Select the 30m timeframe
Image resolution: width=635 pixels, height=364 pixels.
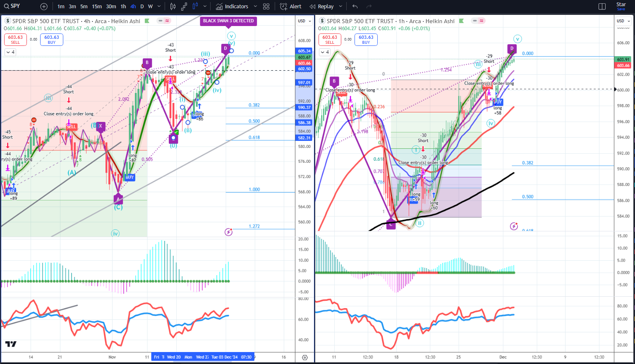tap(111, 7)
